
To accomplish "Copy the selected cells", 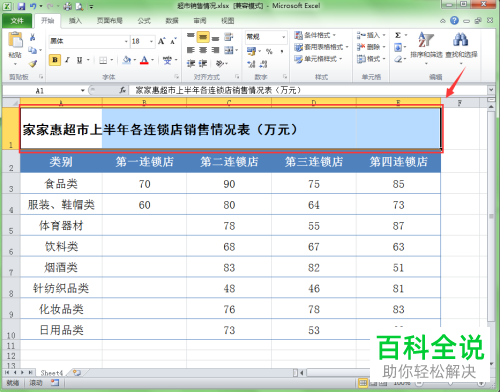I will (x=32, y=50).
